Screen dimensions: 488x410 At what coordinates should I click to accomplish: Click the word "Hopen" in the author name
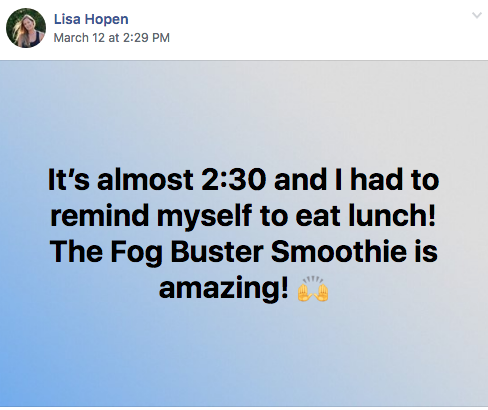pyautogui.click(x=106, y=19)
